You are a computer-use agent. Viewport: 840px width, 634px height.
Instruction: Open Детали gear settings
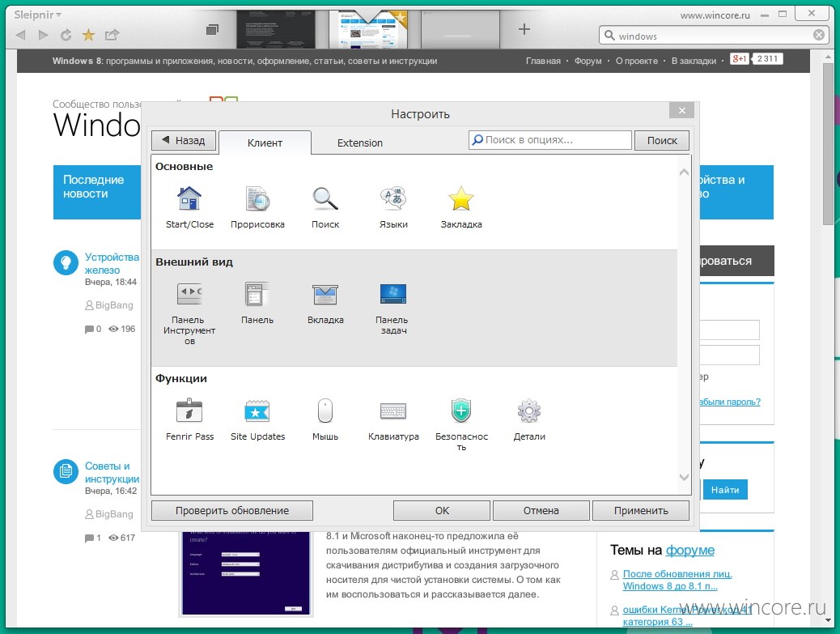(x=529, y=419)
